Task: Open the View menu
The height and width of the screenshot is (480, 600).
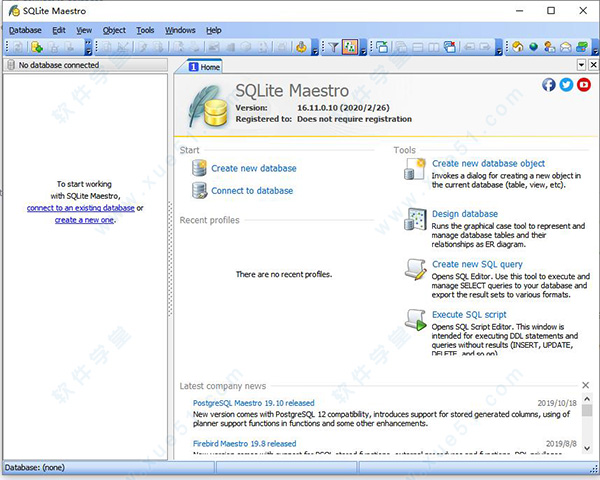Action: click(x=84, y=30)
